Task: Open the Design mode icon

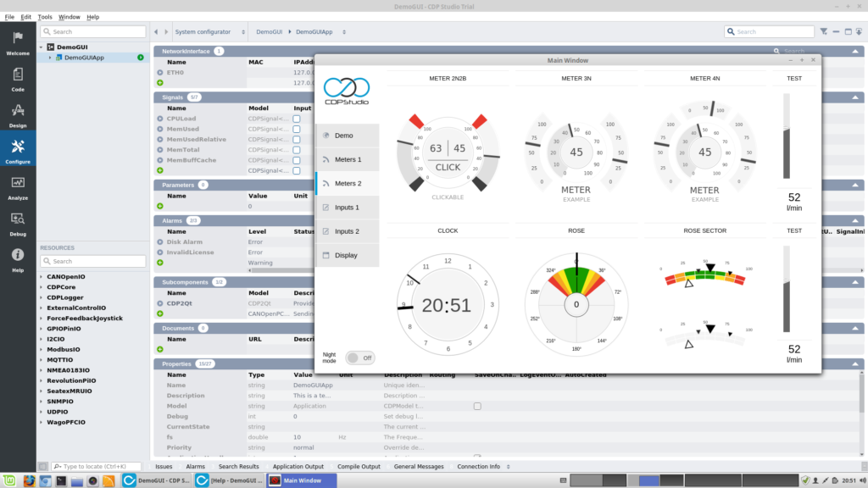Action: pyautogui.click(x=18, y=114)
